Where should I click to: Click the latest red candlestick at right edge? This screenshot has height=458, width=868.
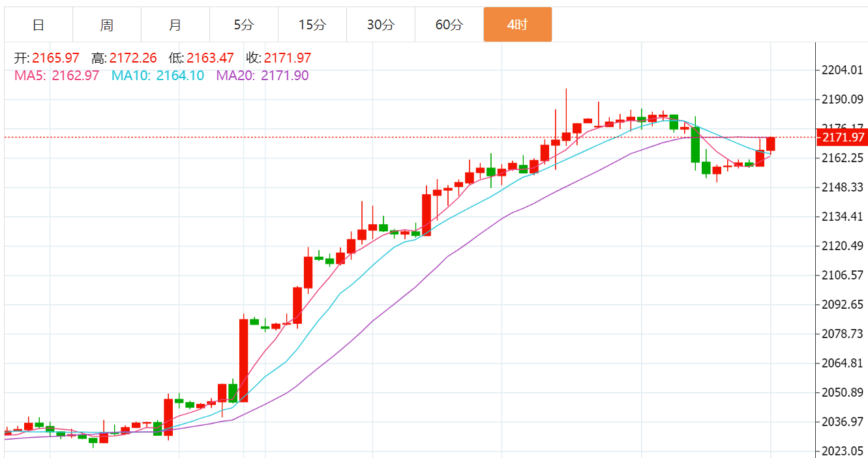(770, 144)
